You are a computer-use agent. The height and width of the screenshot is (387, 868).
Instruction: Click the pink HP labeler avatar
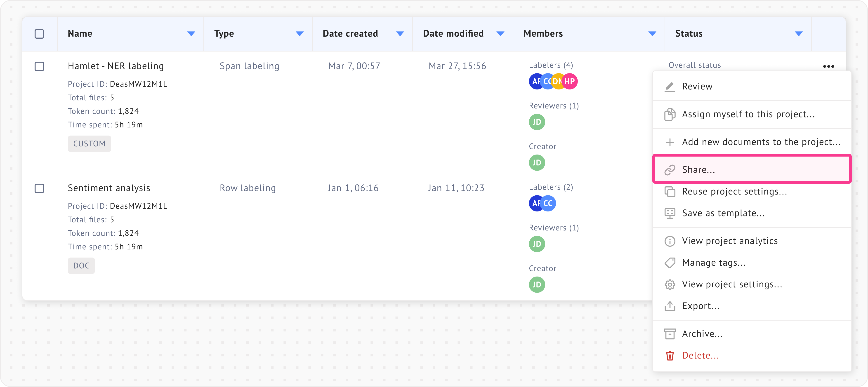click(570, 81)
